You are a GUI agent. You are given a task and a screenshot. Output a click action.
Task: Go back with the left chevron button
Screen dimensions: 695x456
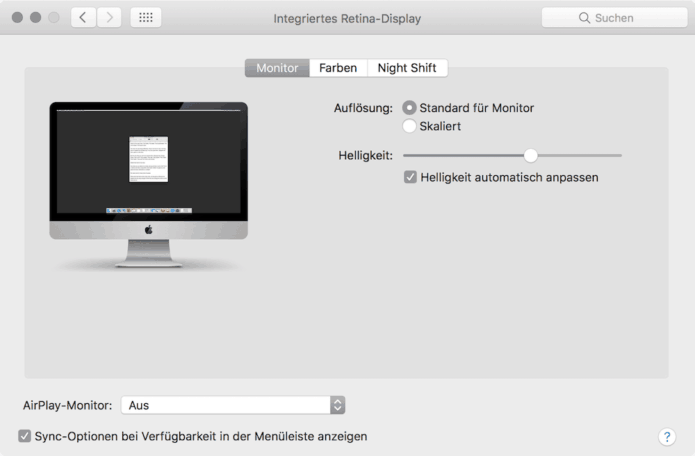(84, 18)
